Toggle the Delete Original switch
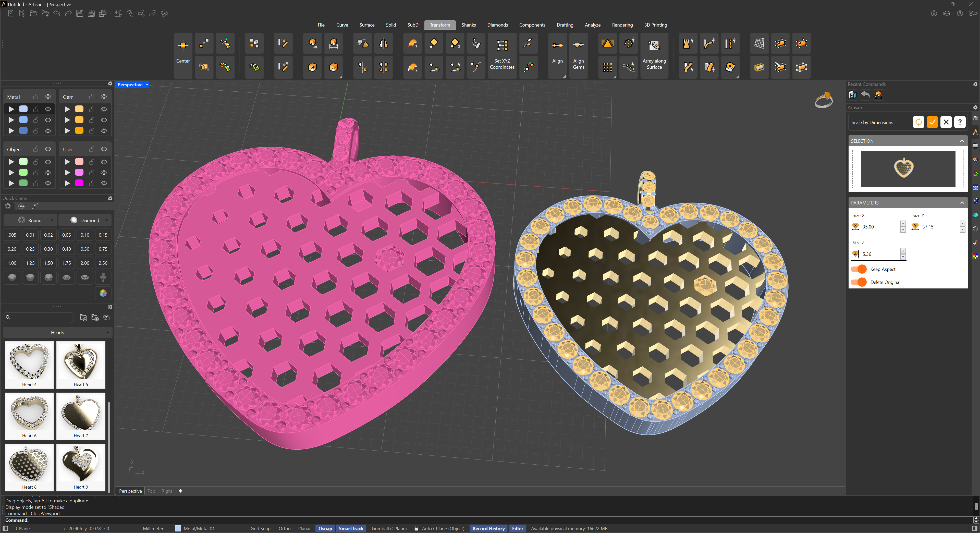The height and width of the screenshot is (533, 980). pos(859,282)
